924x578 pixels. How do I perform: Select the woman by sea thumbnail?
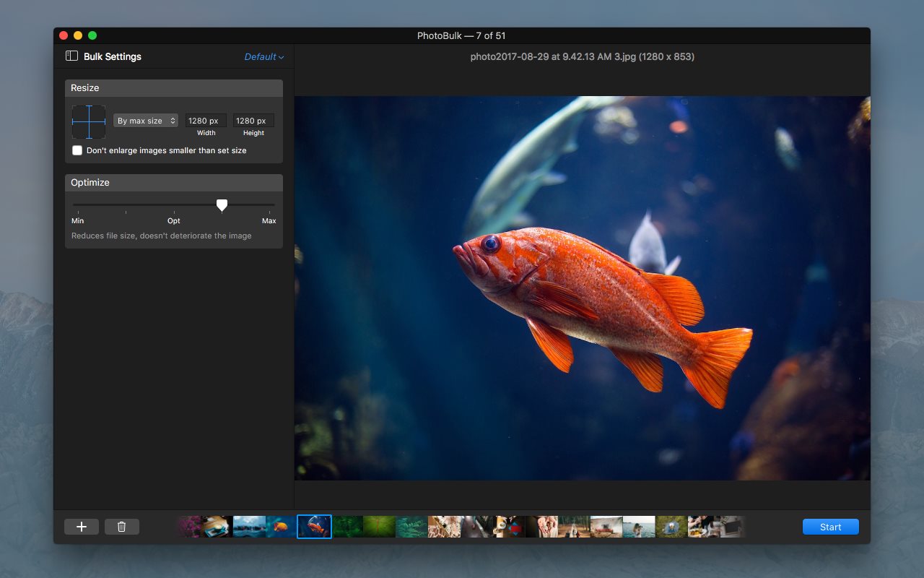click(x=639, y=527)
